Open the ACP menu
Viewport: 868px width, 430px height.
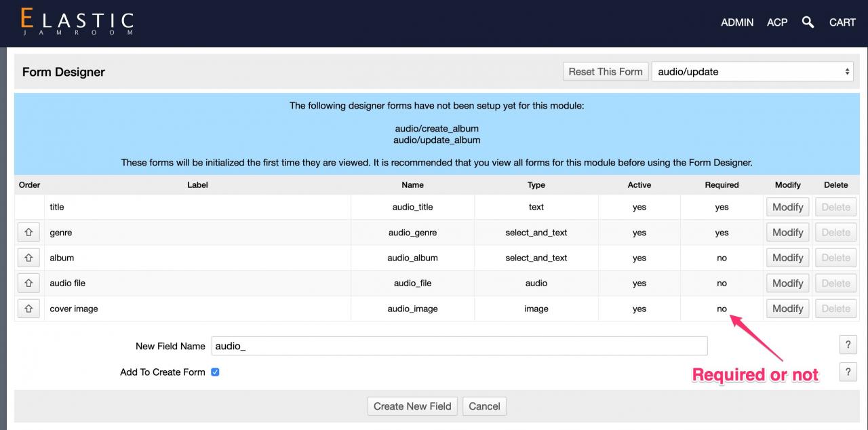[777, 22]
